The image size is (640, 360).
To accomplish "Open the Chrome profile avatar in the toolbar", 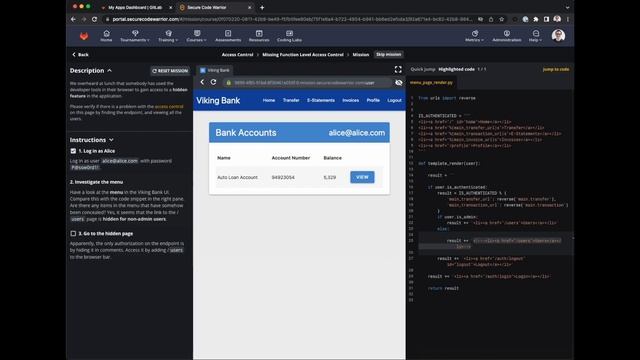I will 557,19.
